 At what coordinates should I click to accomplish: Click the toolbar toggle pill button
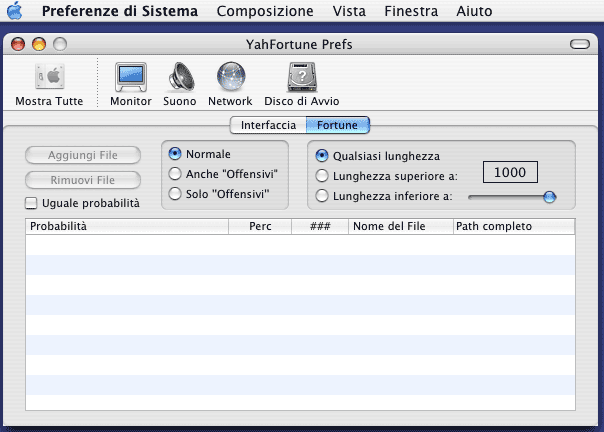579,45
